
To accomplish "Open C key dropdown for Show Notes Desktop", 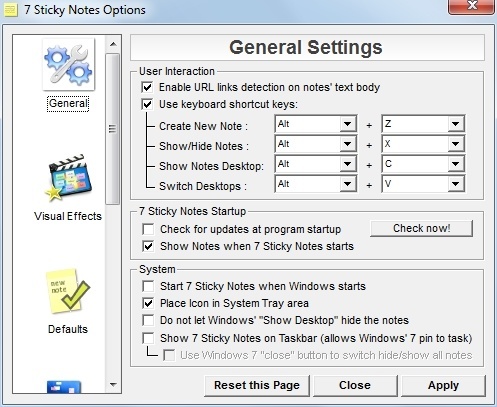I will [455, 164].
